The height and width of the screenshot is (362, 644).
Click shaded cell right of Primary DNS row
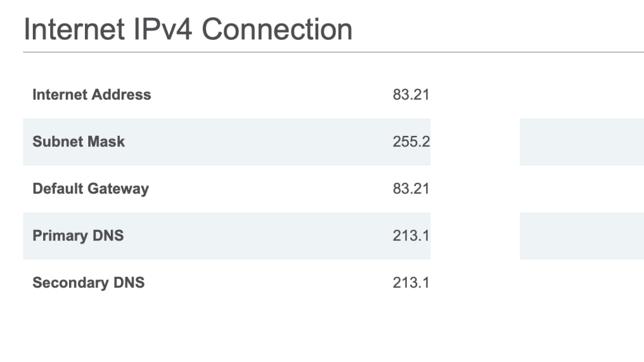(x=582, y=236)
